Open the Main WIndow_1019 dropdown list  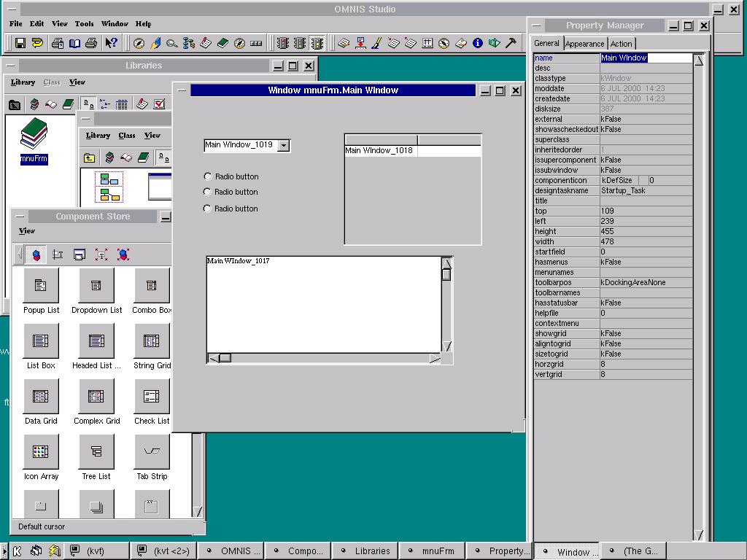tap(284, 145)
